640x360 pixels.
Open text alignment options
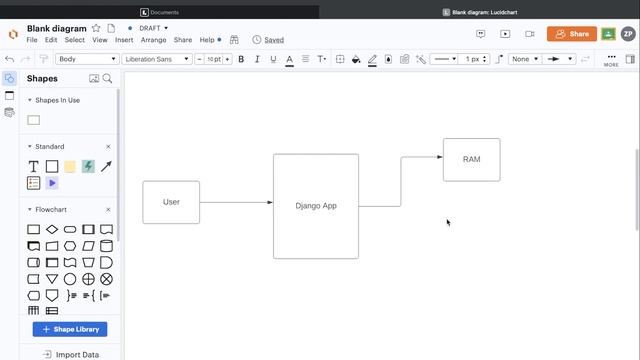(305, 59)
